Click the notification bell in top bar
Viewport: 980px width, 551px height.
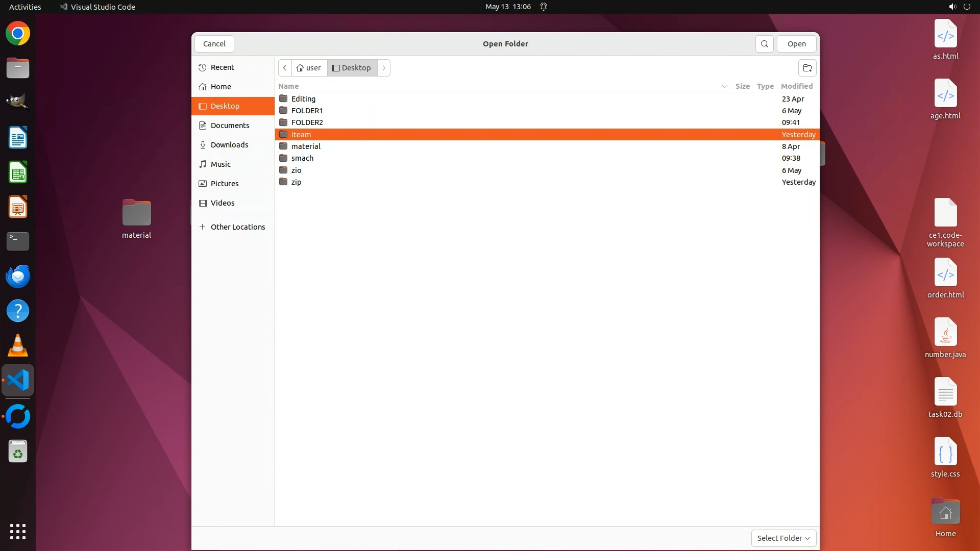[x=544, y=7]
